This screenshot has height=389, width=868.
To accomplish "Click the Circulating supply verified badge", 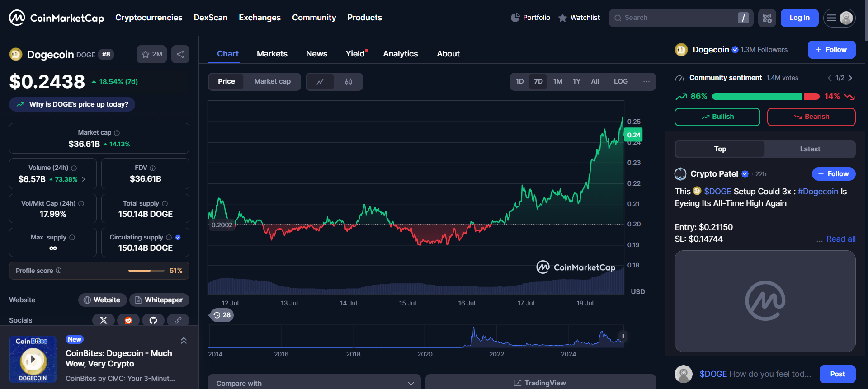I will (x=178, y=238).
